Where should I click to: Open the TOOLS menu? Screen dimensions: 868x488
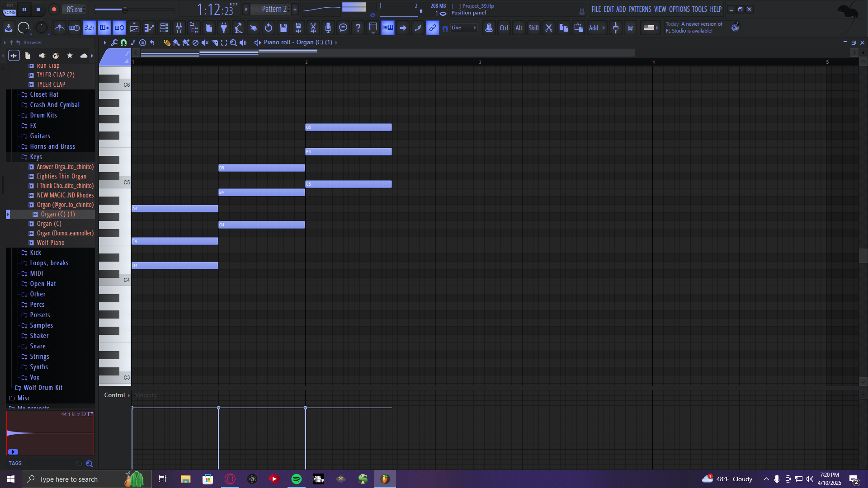699,9
